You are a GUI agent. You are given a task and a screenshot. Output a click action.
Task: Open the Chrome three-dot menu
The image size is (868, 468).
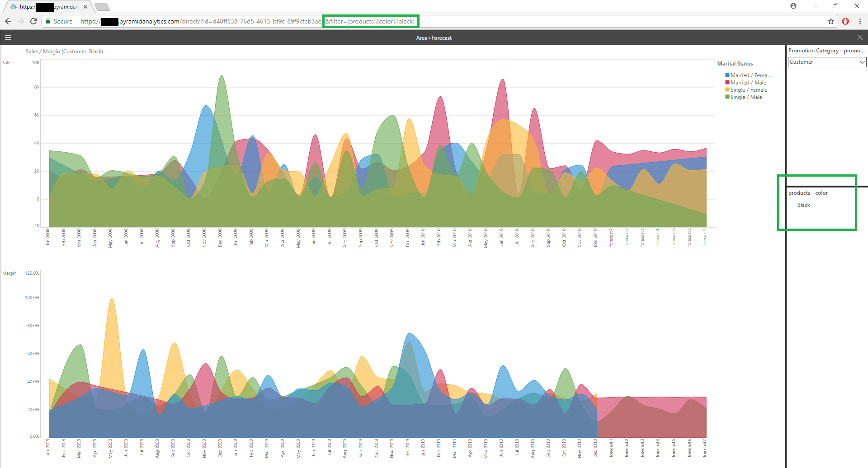pos(860,21)
